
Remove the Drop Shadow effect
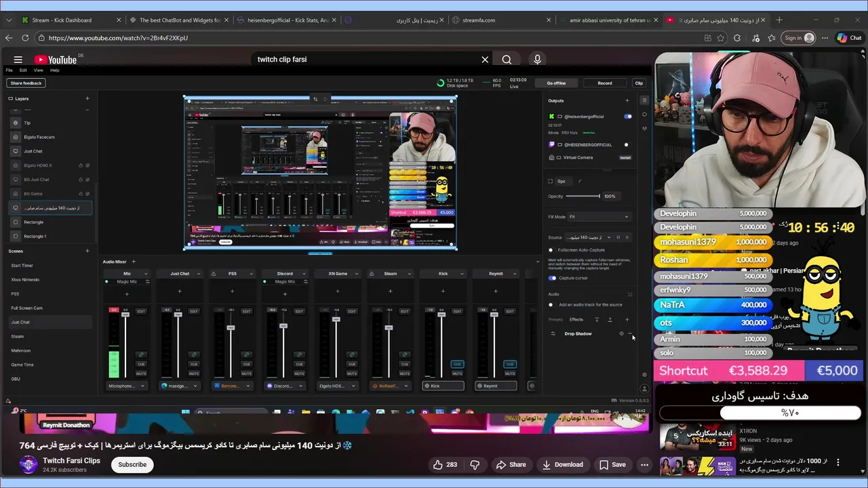point(630,333)
